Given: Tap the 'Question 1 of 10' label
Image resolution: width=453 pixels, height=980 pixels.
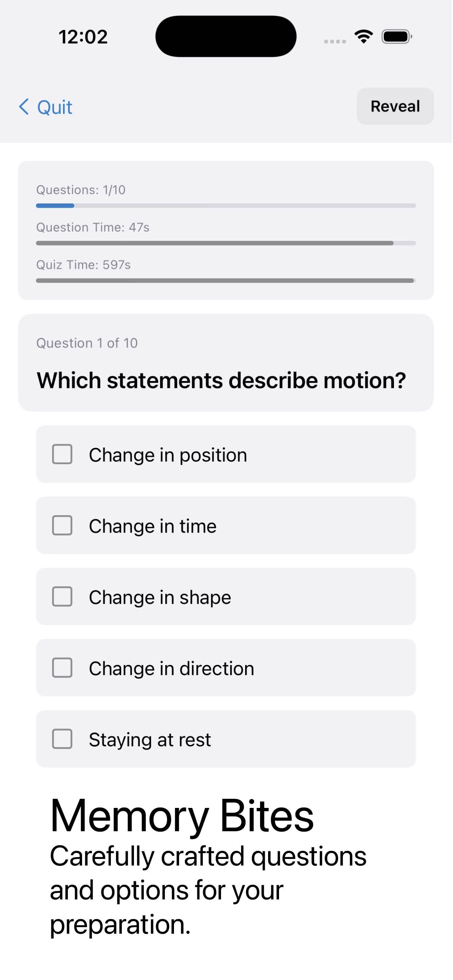Looking at the screenshot, I should [87, 343].
